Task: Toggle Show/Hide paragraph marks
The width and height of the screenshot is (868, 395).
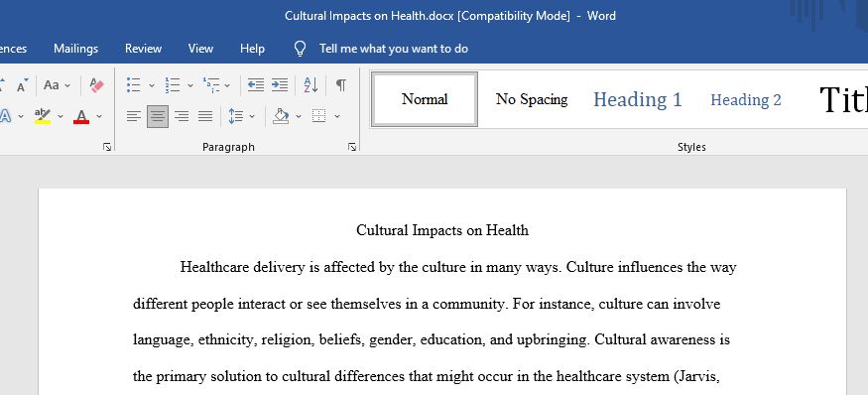Action: (x=341, y=84)
